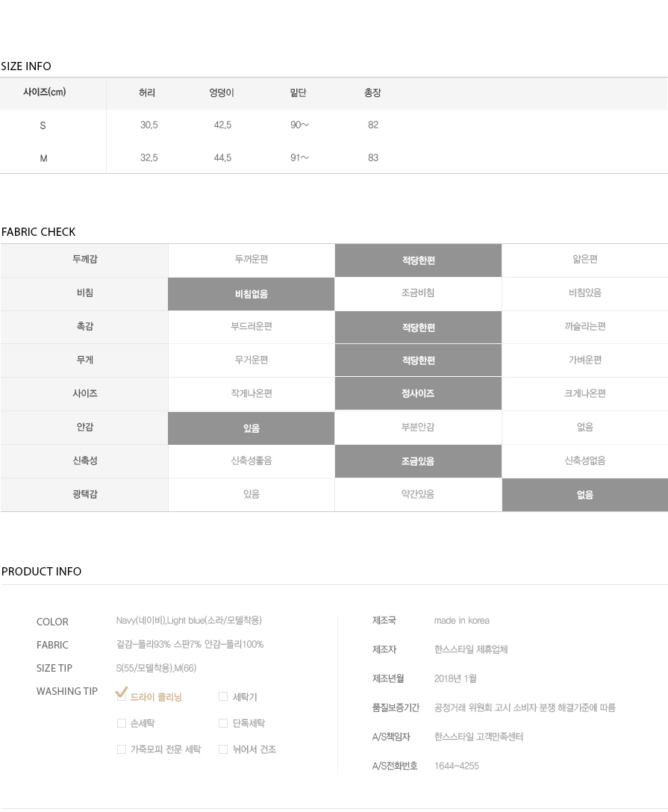Click the 크게나온편 cell
The width and height of the screenshot is (668, 812).
coord(585,393)
